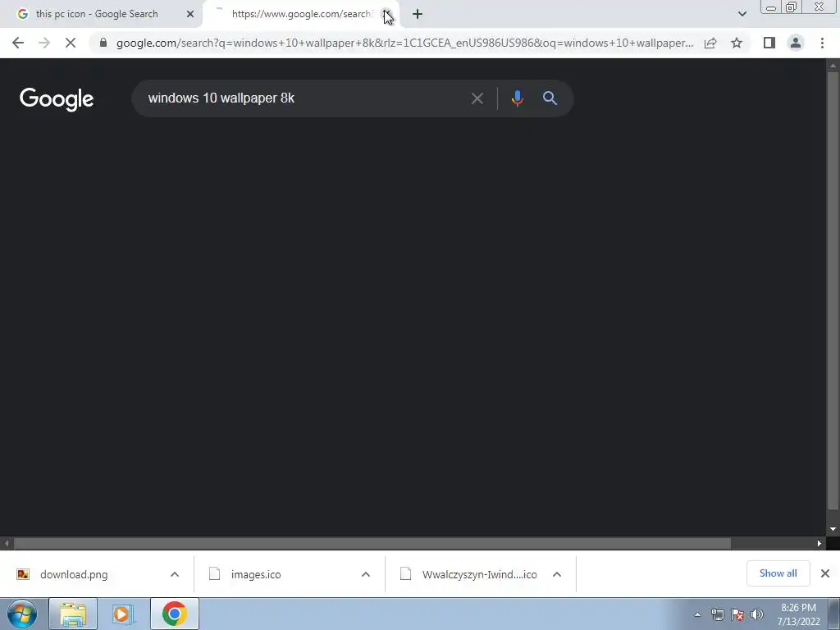The width and height of the screenshot is (840, 630).
Task: Go to Google home via logo
Action: coord(57,99)
